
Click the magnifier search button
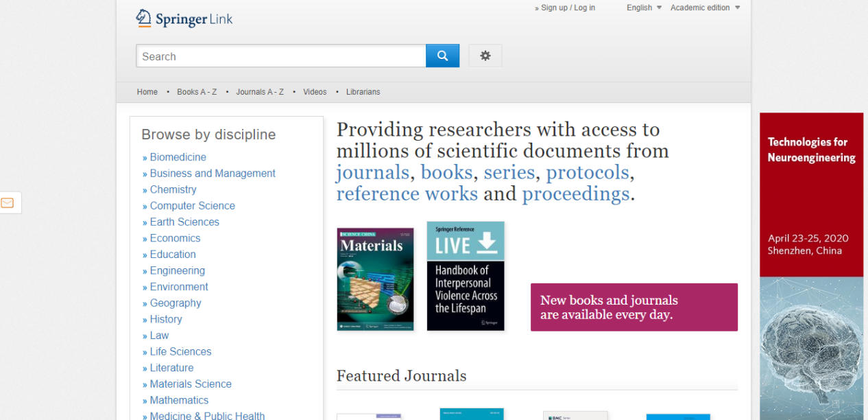pos(442,56)
